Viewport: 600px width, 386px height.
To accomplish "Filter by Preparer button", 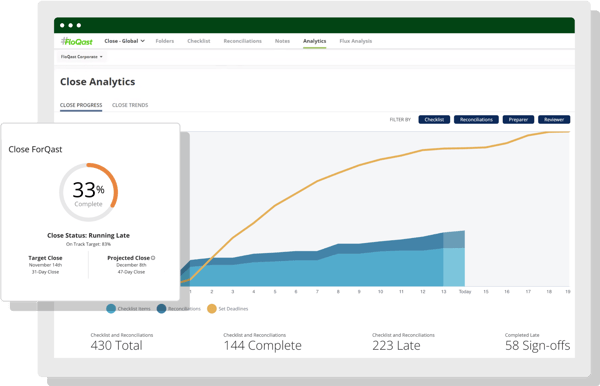I will (518, 119).
